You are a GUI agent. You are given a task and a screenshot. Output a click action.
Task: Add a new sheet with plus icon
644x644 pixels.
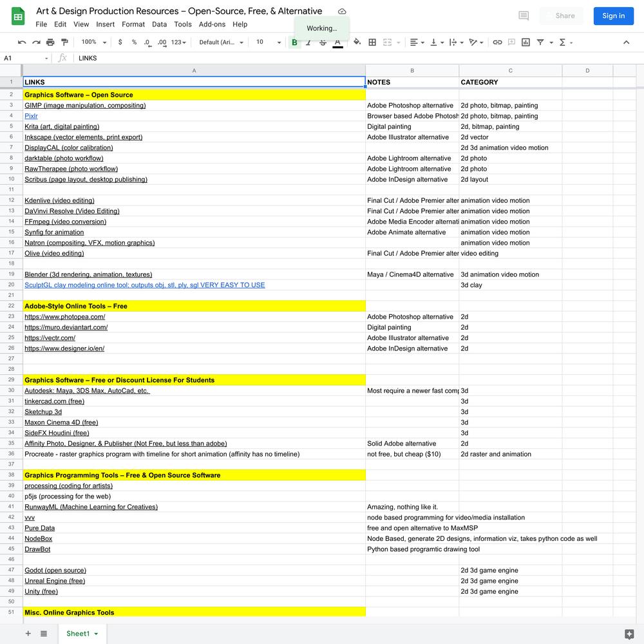[x=28, y=633]
